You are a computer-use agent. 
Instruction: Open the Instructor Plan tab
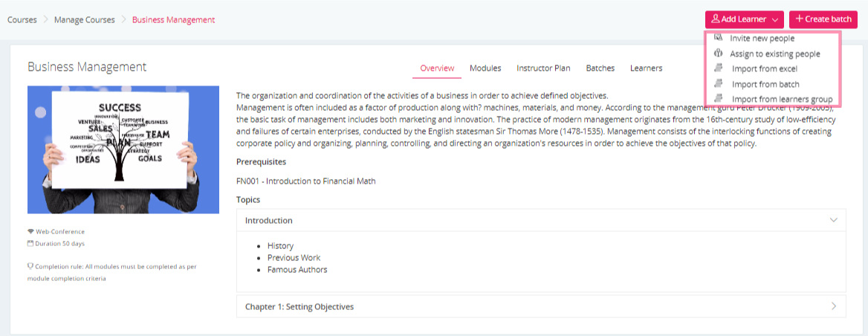[x=543, y=68]
